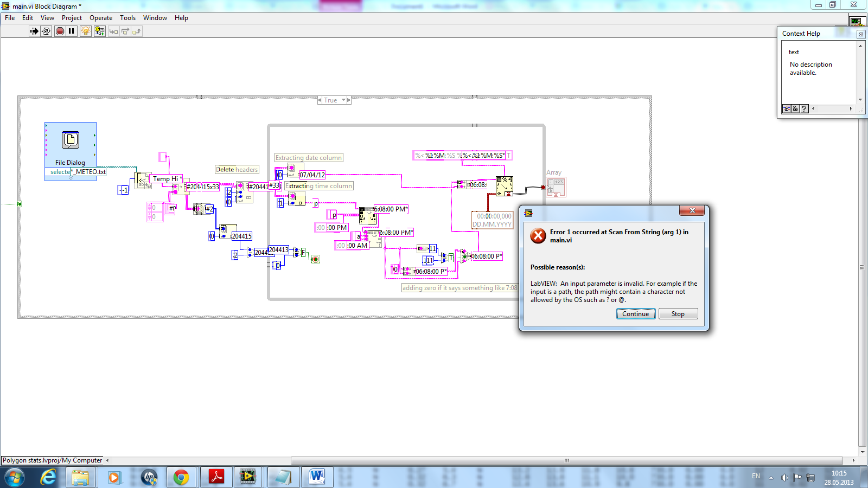Click the Array indicator terminal
868x488 pixels.
pos(556,187)
